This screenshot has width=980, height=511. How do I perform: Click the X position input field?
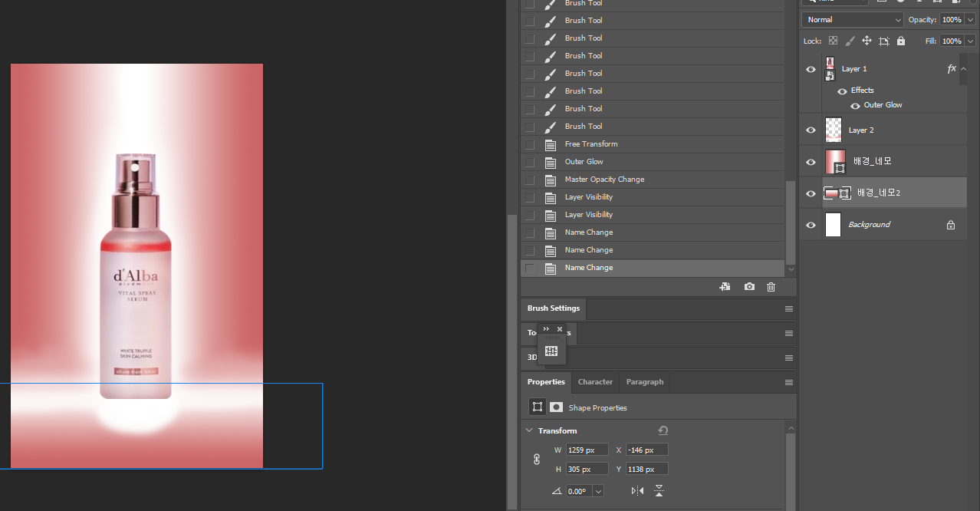(x=646, y=450)
